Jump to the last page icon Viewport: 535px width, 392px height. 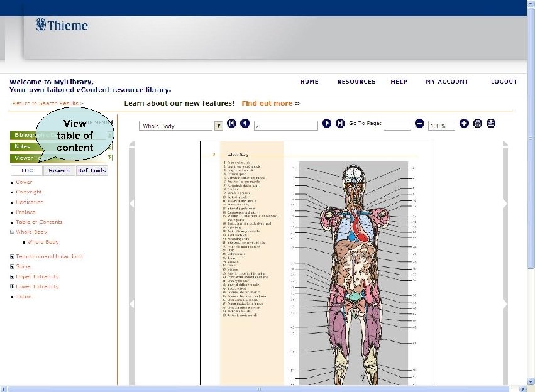coord(340,123)
